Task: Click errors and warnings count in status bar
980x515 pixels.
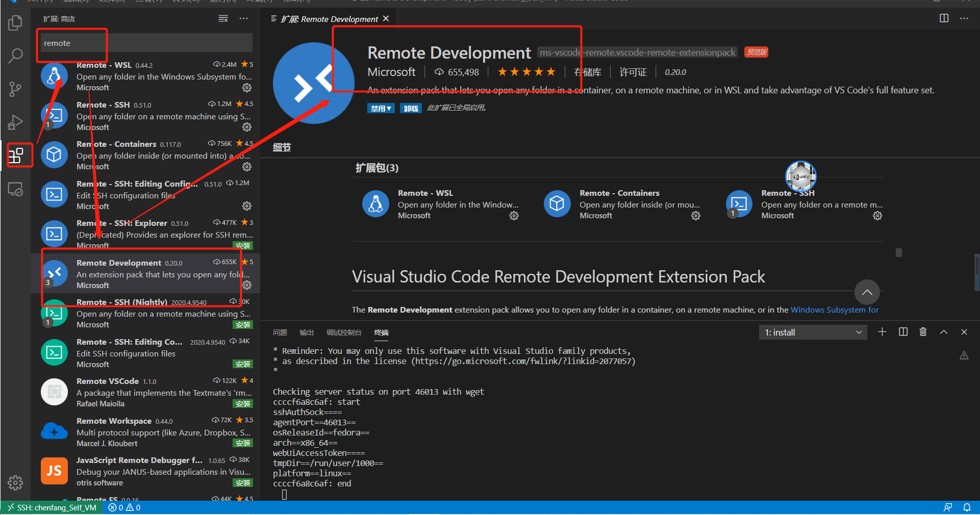Action: [124, 507]
